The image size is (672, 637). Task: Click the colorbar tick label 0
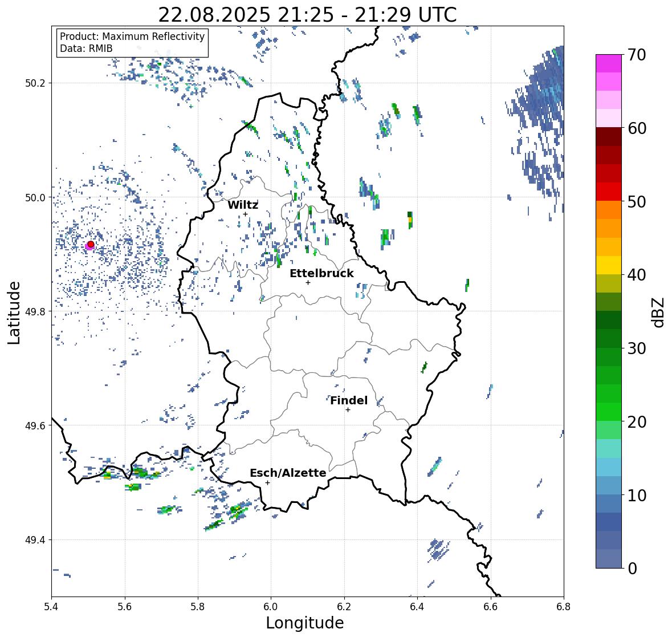(632, 569)
